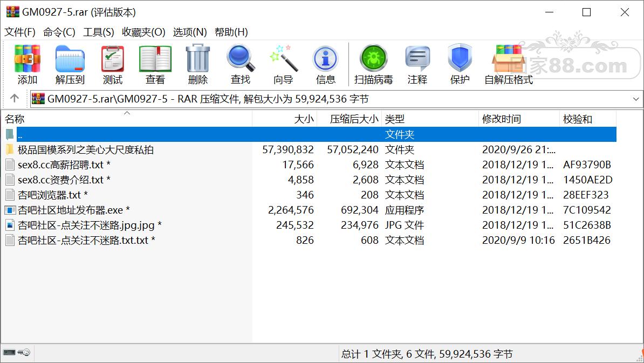Open the 查找 (Find) magnifier tool
The width and height of the screenshot is (644, 363).
[241, 64]
